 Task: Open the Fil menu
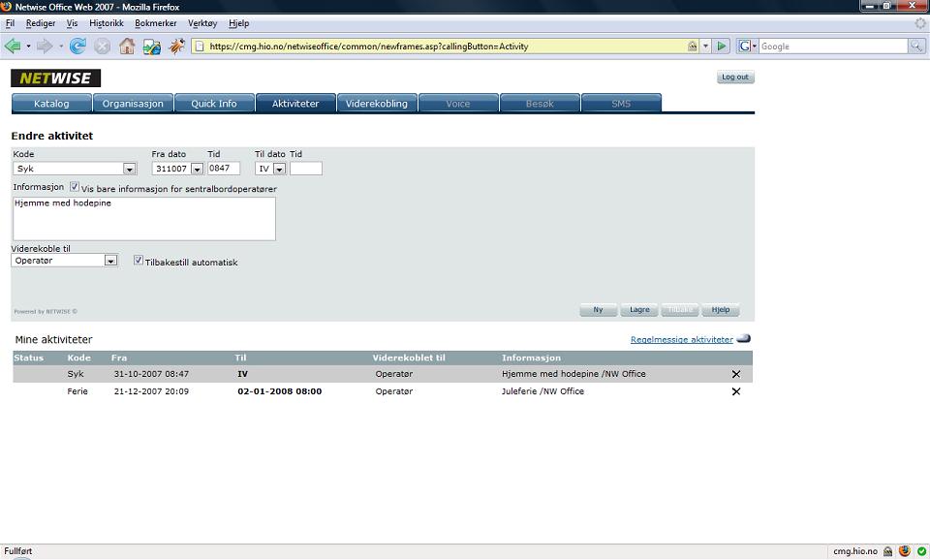coord(10,23)
